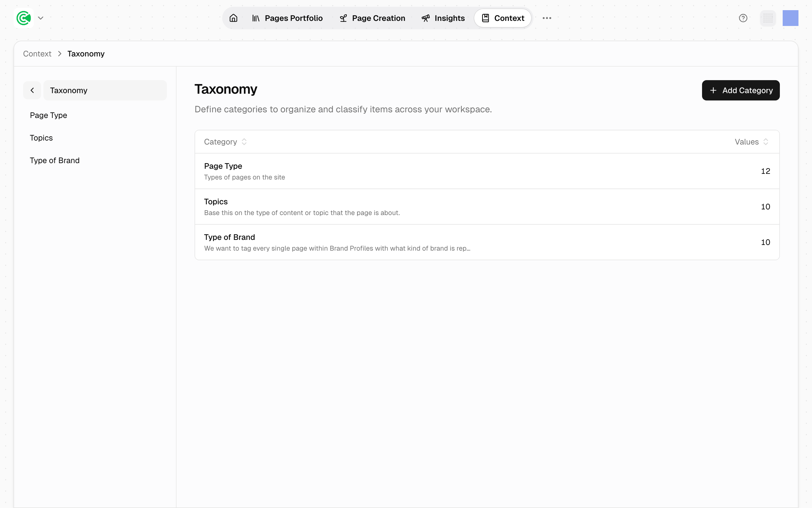Sort by the Category column header

(x=225, y=142)
